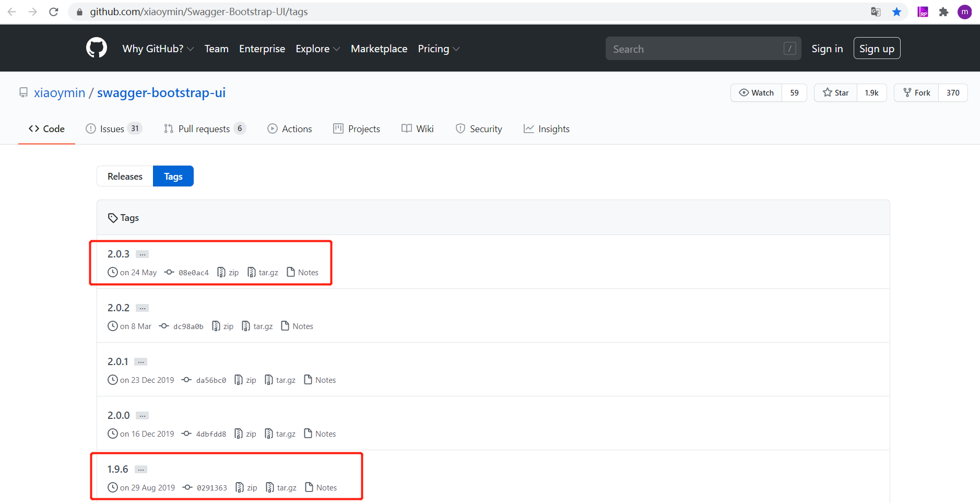Open commit da56bc0
The image size is (980, 503).
pyautogui.click(x=211, y=380)
